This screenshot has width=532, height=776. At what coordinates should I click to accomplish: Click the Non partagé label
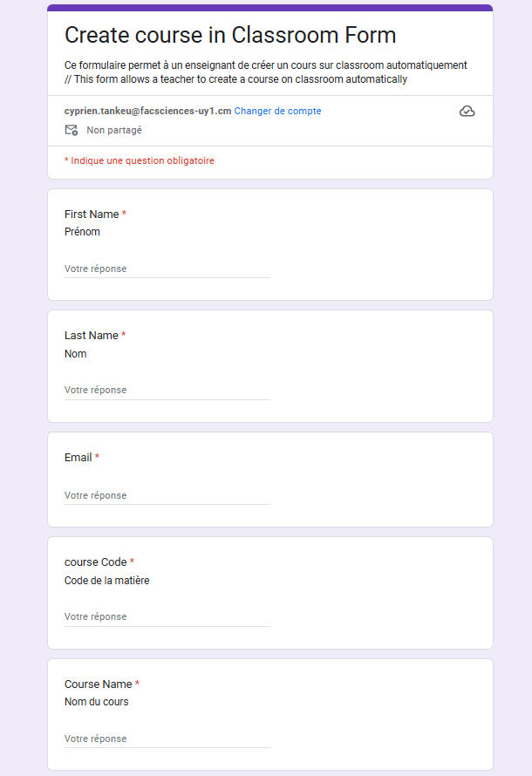click(114, 130)
